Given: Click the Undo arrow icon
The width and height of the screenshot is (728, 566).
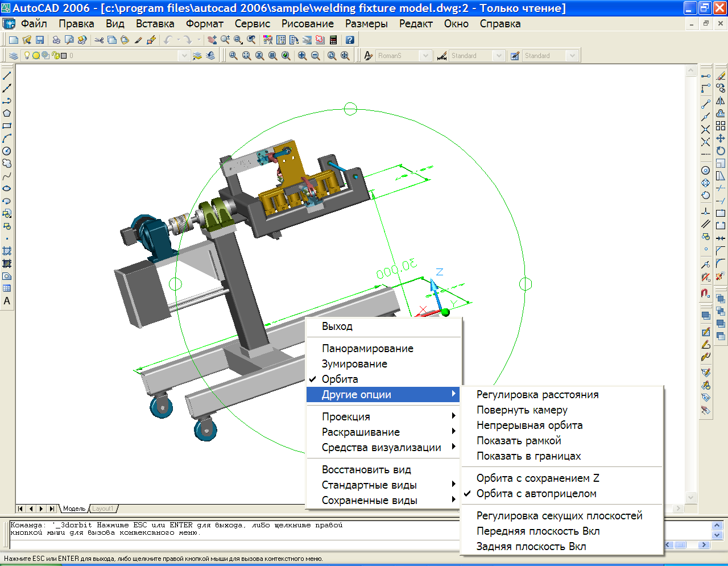Looking at the screenshot, I should click(x=168, y=40).
